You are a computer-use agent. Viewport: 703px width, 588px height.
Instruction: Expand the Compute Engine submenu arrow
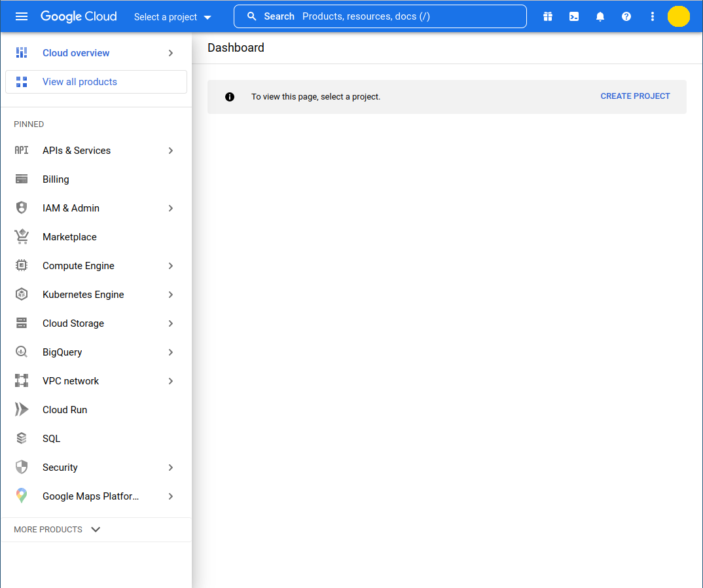click(171, 266)
